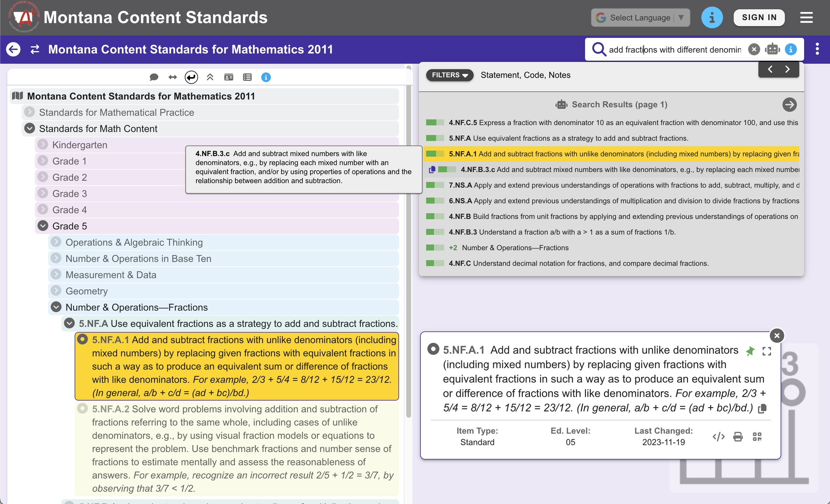Open the vertical three-dot menu

(817, 49)
